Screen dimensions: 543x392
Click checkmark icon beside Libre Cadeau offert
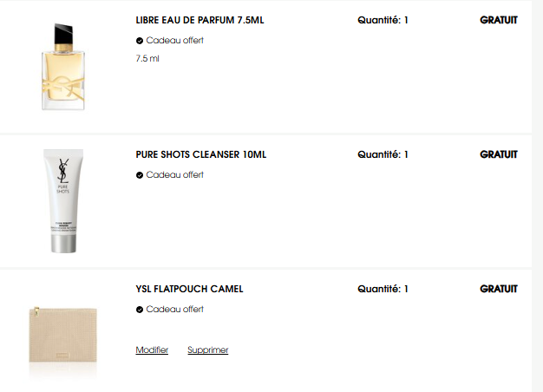click(x=140, y=41)
